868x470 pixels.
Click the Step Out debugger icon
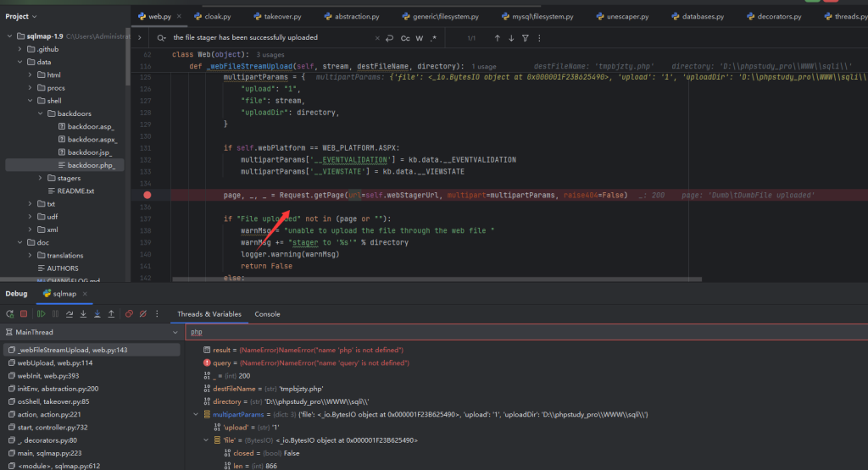111,313
